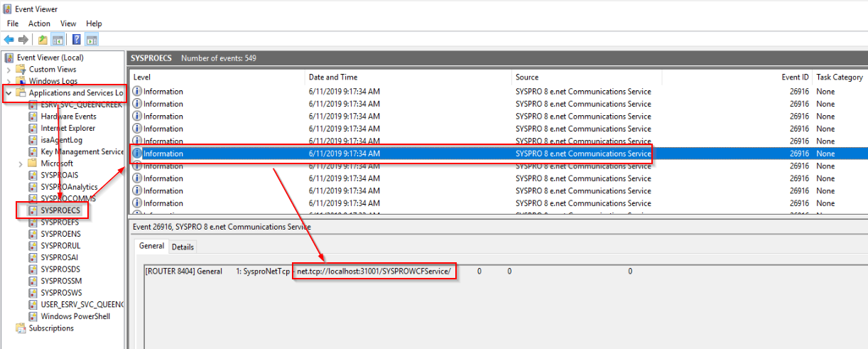This screenshot has height=349, width=868.
Task: Click the info icon on the first event row
Action: [138, 92]
